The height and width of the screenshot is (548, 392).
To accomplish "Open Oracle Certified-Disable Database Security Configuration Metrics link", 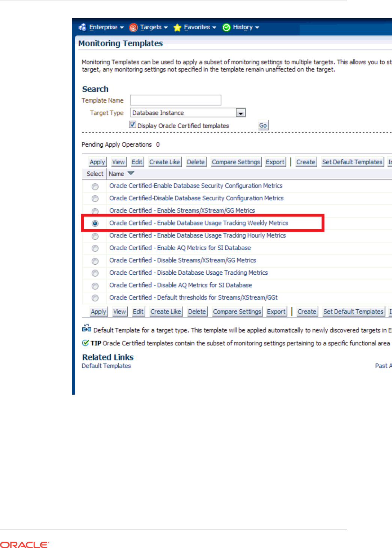I will click(196, 198).
